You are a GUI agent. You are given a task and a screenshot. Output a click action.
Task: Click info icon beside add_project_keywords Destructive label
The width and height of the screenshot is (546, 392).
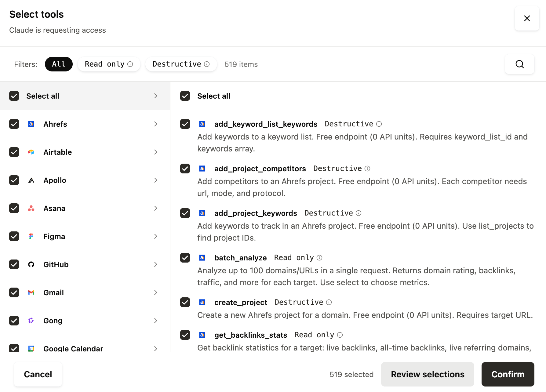click(359, 213)
